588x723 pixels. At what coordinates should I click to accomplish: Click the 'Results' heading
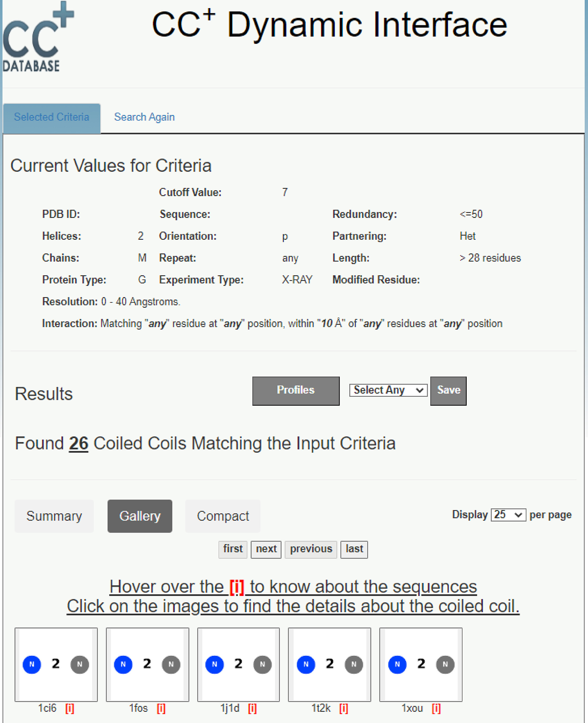tap(44, 394)
